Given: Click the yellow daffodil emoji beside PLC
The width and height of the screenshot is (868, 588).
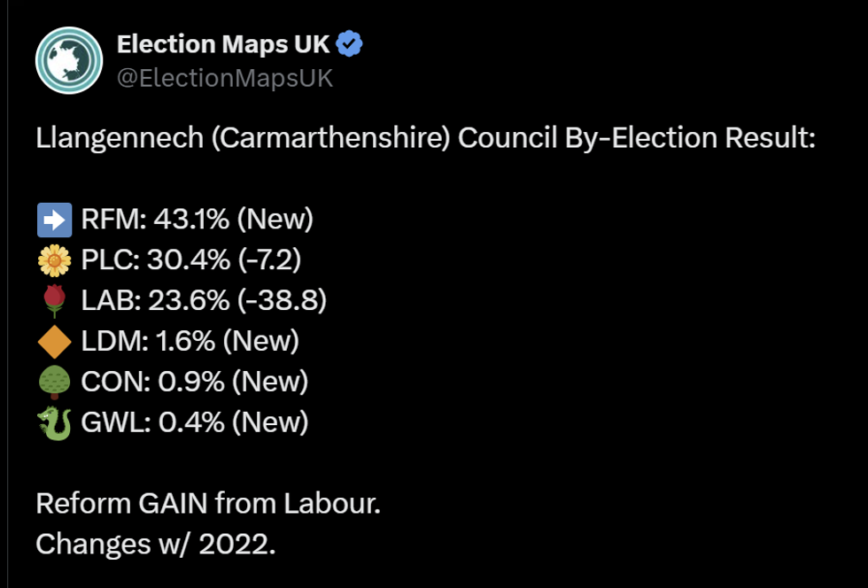Looking at the screenshot, I should click(54, 259).
